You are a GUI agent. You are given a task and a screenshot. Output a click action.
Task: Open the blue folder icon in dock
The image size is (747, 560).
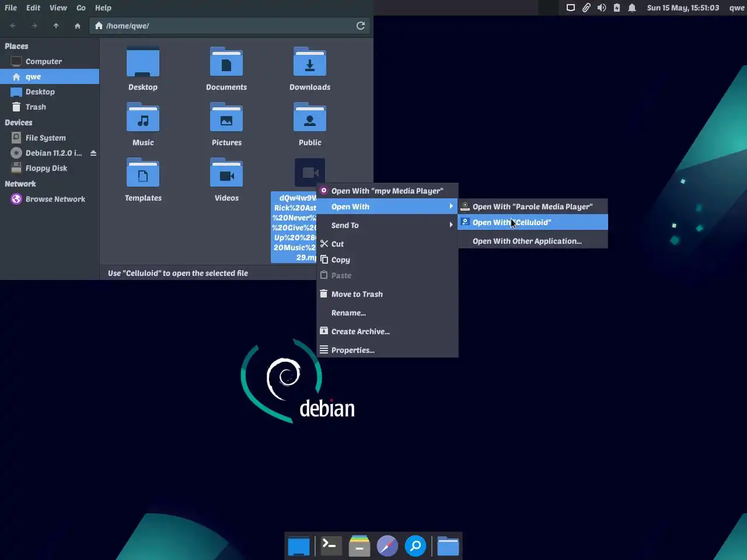[x=448, y=546]
